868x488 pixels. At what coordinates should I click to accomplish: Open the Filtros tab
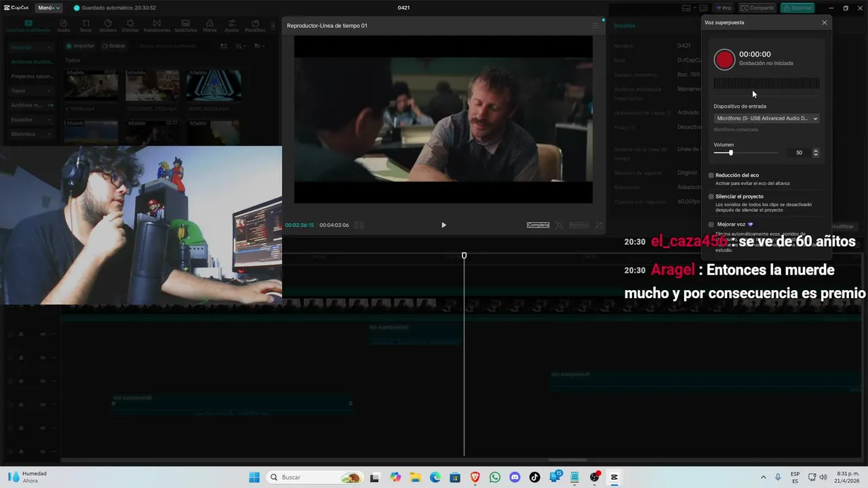click(210, 26)
